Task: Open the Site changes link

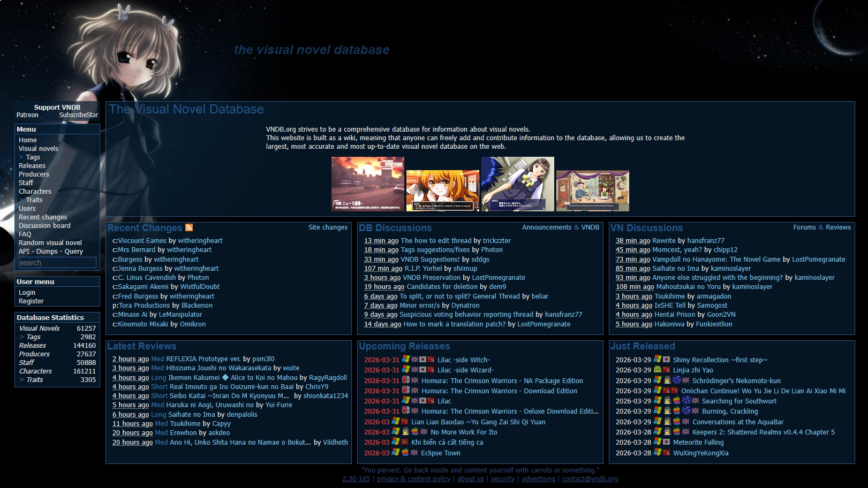Action: tap(328, 227)
